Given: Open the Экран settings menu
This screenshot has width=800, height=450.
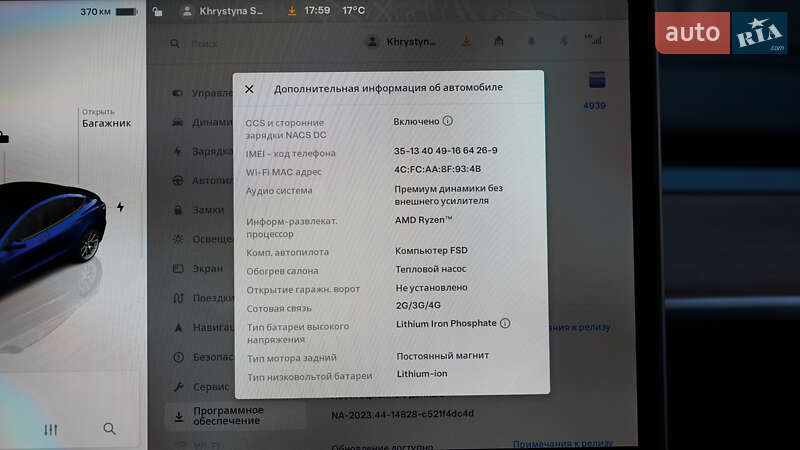Looking at the screenshot, I should (208, 268).
